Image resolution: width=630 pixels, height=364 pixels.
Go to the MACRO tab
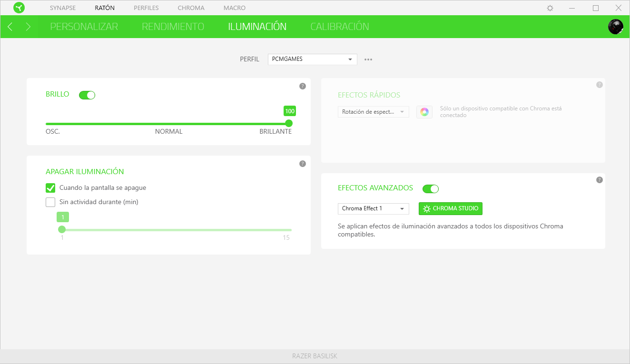(235, 8)
